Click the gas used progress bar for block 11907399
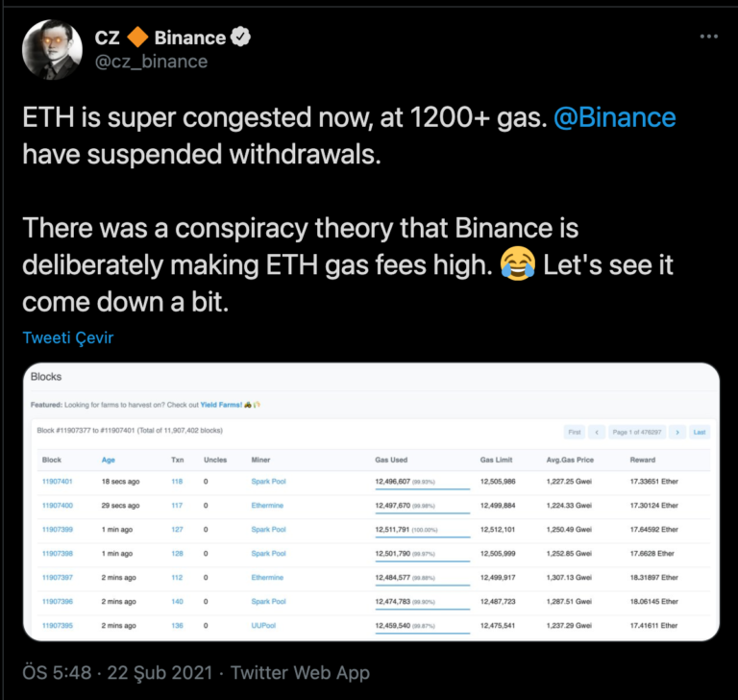This screenshot has width=738, height=700. (x=422, y=537)
